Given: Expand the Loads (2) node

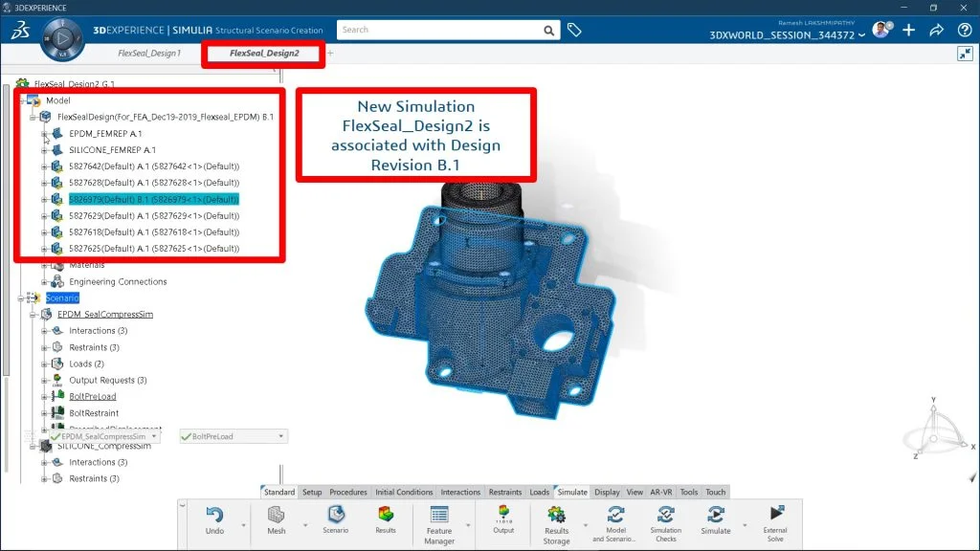Looking at the screenshot, I should click(44, 364).
